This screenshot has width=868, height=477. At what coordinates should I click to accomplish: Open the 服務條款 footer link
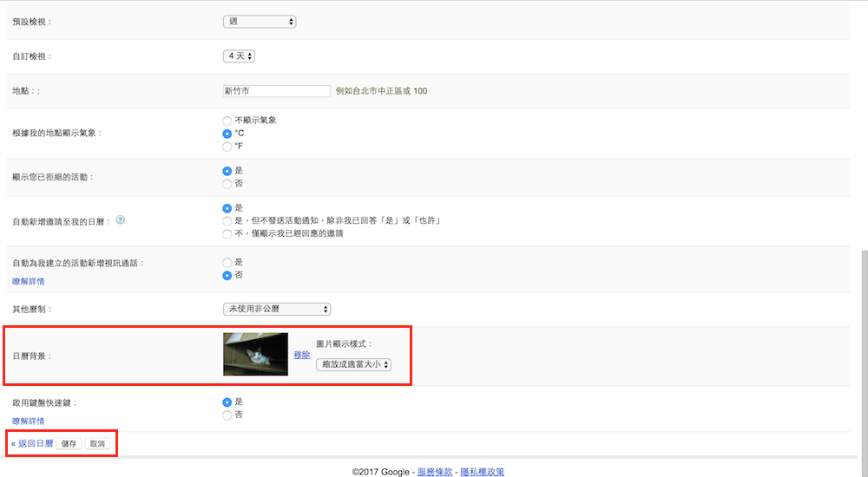coord(435,472)
